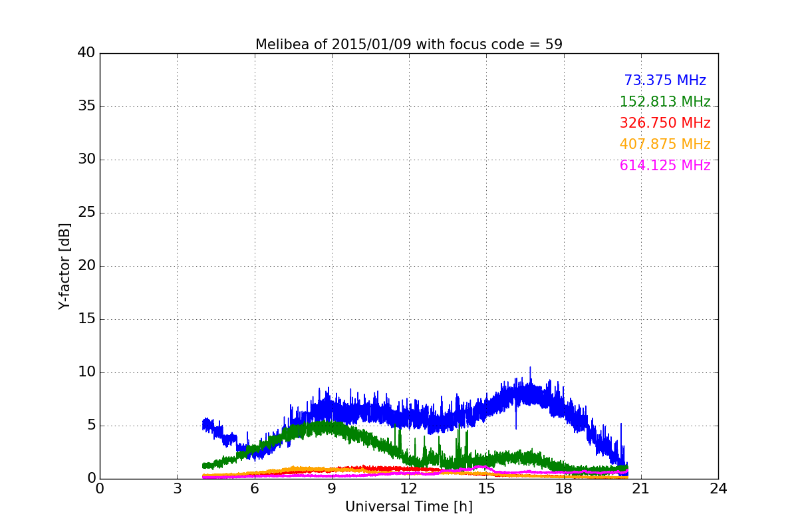Click the x-axis tick label 21
798x532 pixels.
641,489
